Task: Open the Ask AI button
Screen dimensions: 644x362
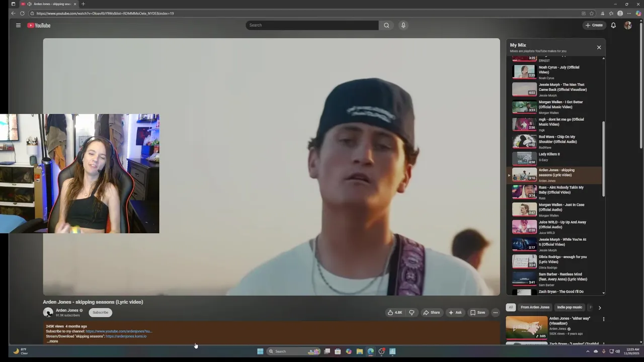Action: click(x=455, y=312)
